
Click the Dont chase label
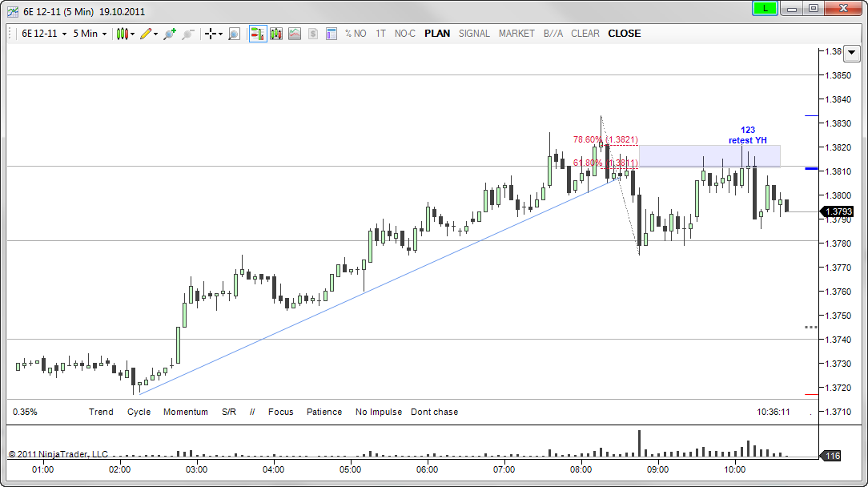(435, 413)
